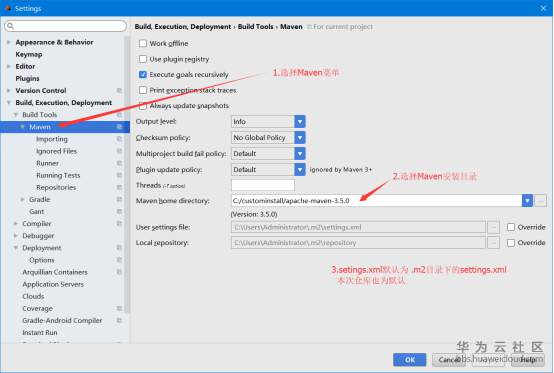The height and width of the screenshot is (373, 554).
Task: Open Running Tests settings page
Action: click(x=58, y=176)
